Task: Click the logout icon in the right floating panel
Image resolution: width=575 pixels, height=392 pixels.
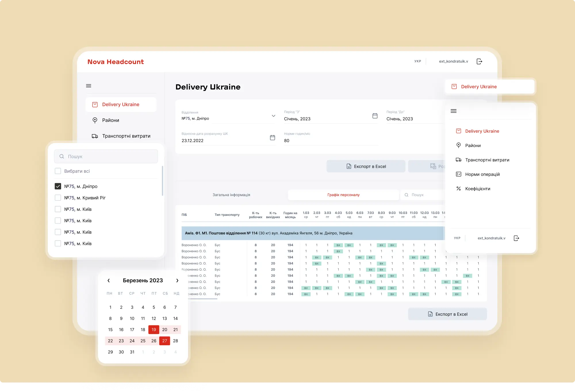Action: 516,238
